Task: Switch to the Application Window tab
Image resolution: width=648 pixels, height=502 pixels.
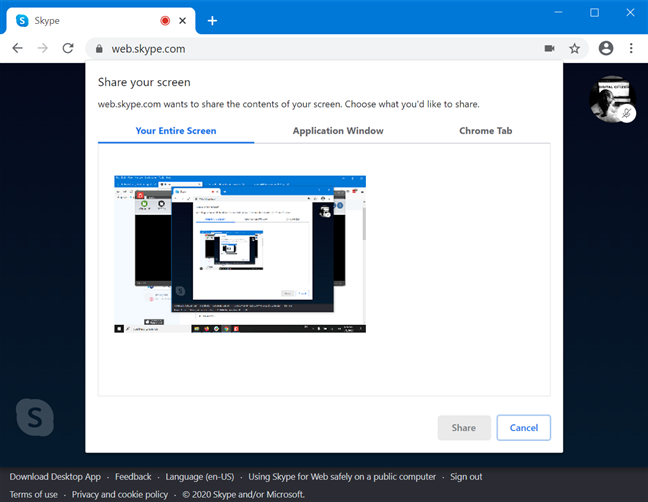Action: pyautogui.click(x=338, y=131)
